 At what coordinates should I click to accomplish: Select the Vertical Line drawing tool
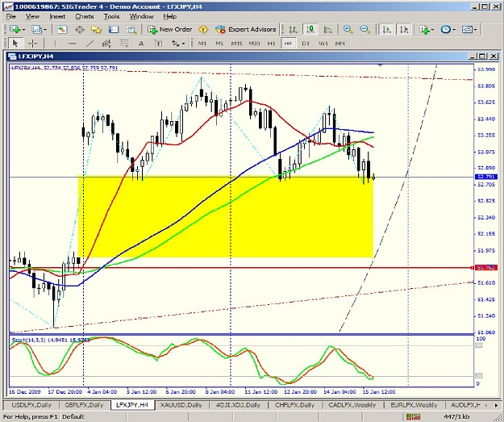(x=55, y=43)
